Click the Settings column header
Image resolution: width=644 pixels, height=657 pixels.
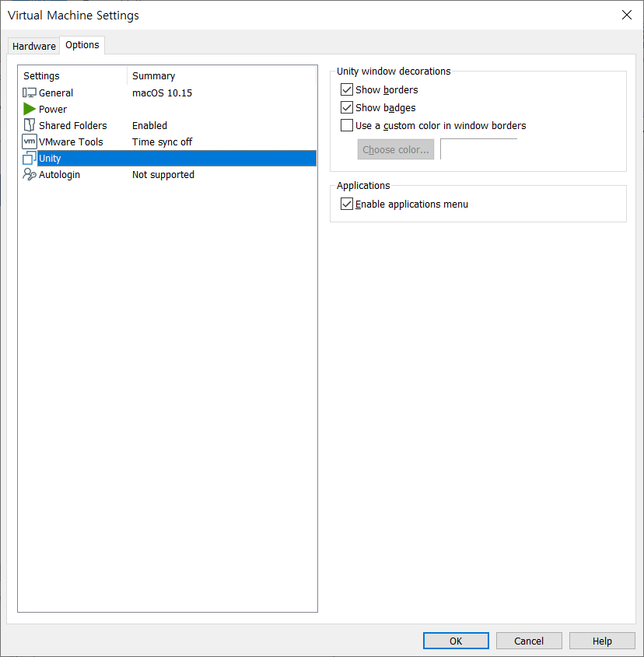[73, 76]
